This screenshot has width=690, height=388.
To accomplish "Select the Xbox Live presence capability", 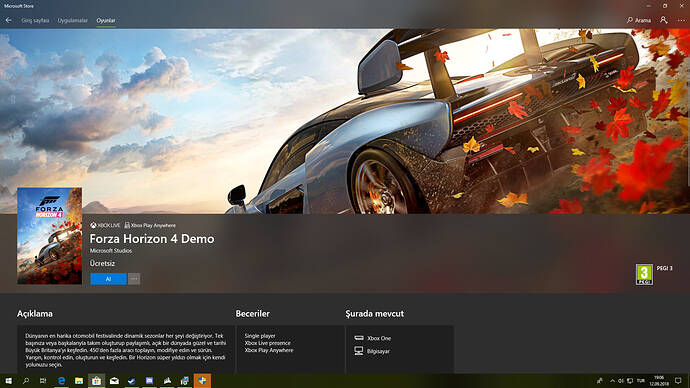I will [x=268, y=343].
